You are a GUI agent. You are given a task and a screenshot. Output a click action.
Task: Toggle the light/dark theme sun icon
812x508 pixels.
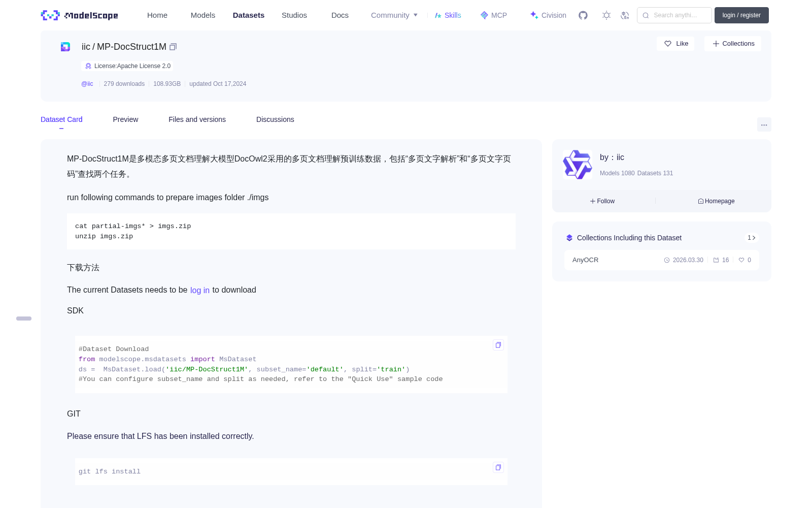point(606,15)
